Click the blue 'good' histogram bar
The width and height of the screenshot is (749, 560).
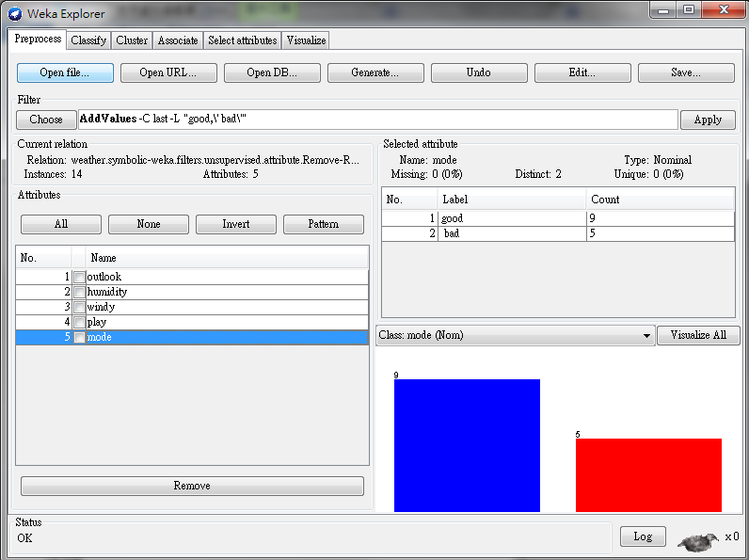click(467, 445)
